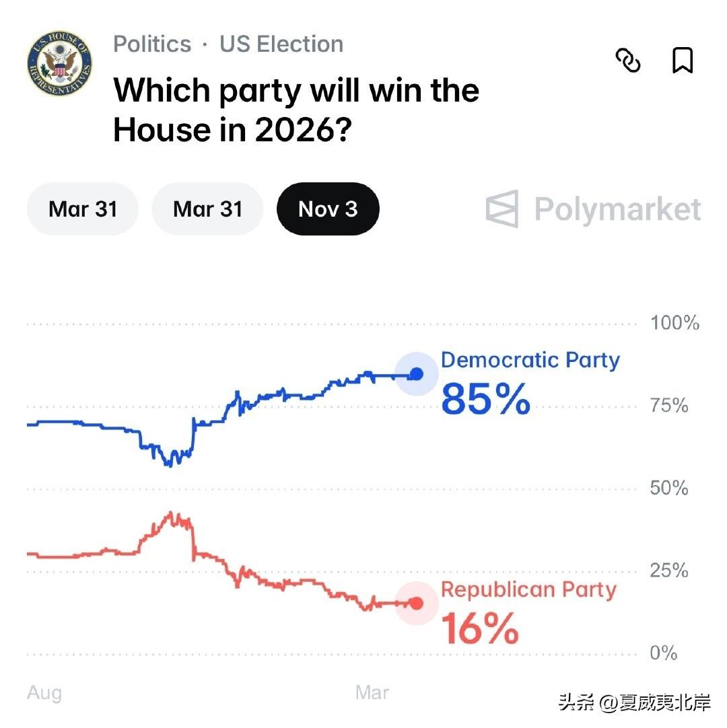
Task: Click the question title about the 2026 House
Action: coord(296,110)
